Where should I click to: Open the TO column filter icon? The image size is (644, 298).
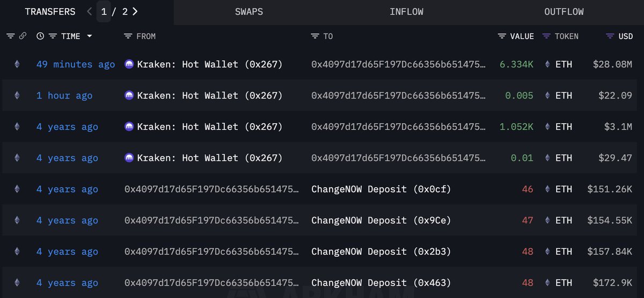pos(315,36)
